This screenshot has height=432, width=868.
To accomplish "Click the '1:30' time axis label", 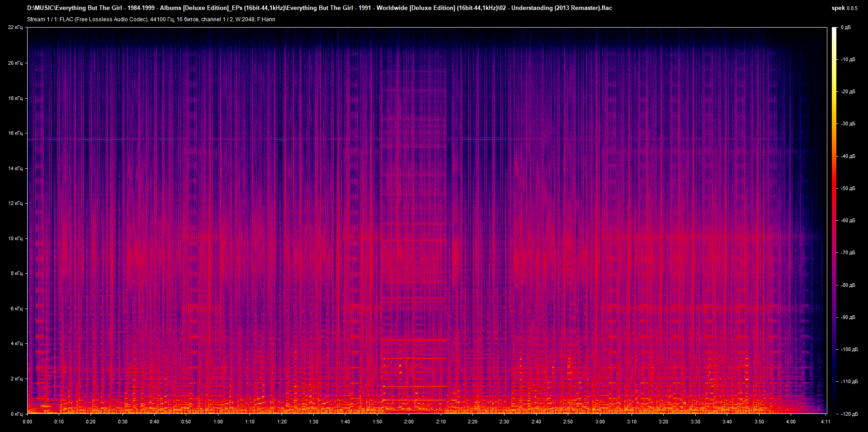I will (x=314, y=422).
